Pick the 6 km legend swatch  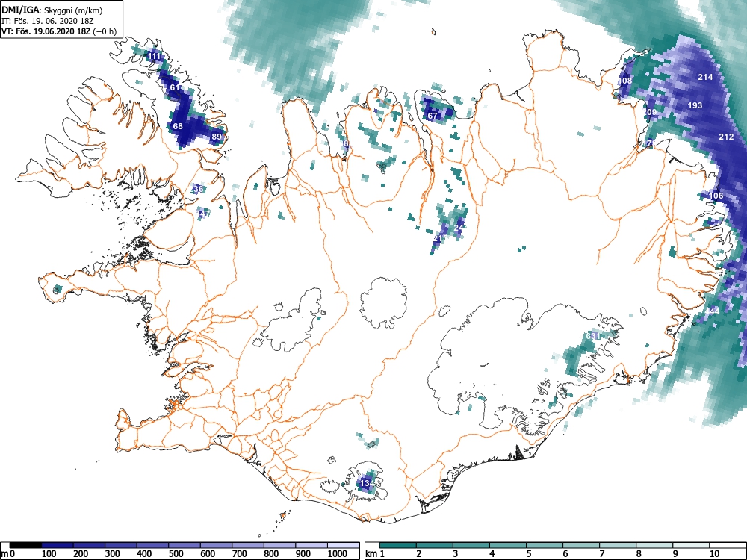[581, 545]
